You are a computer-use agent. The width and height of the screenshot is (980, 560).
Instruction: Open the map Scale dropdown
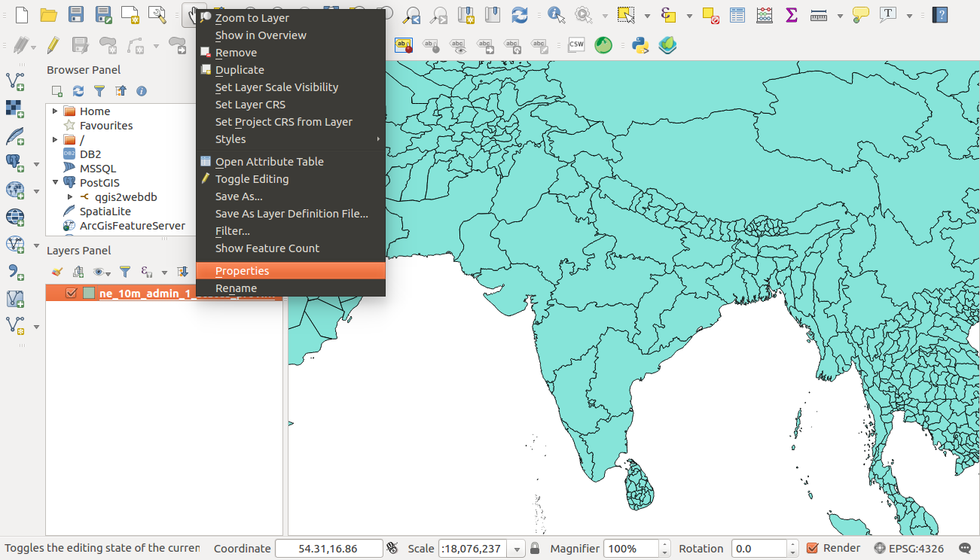pyautogui.click(x=516, y=548)
